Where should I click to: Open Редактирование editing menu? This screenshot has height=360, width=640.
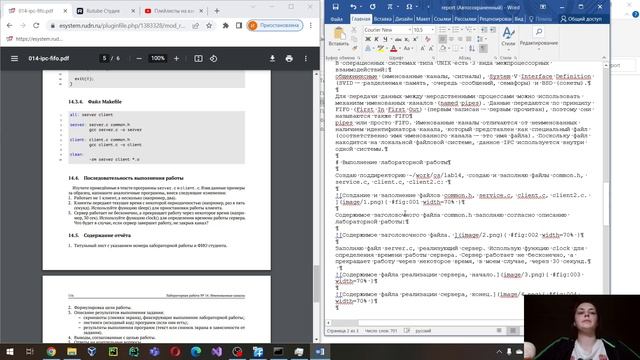pos(539,39)
